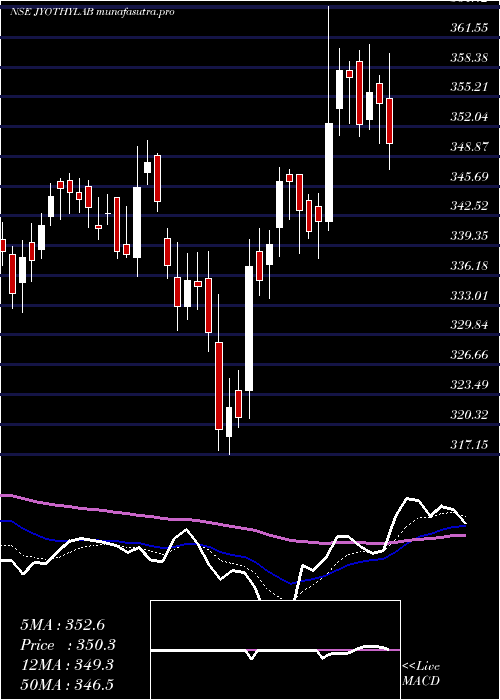Select the 333.01 price axis label
Screen dimensions: 500x700
click(x=468, y=296)
